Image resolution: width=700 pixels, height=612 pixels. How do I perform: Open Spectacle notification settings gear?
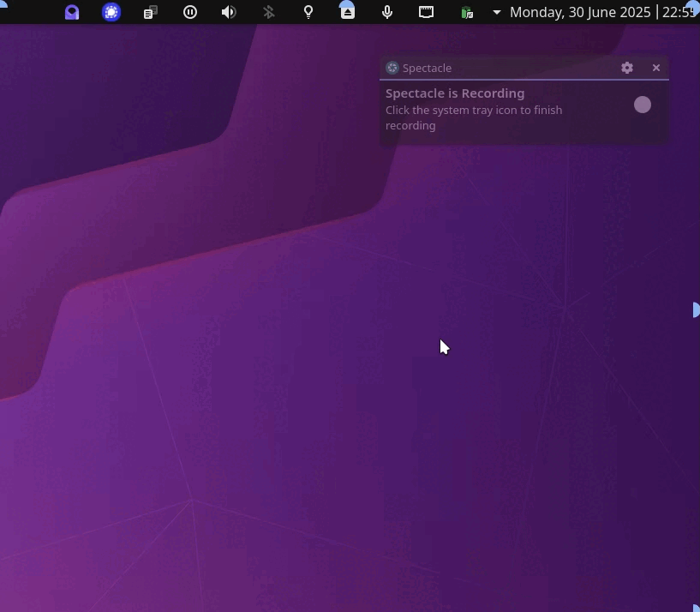(627, 68)
